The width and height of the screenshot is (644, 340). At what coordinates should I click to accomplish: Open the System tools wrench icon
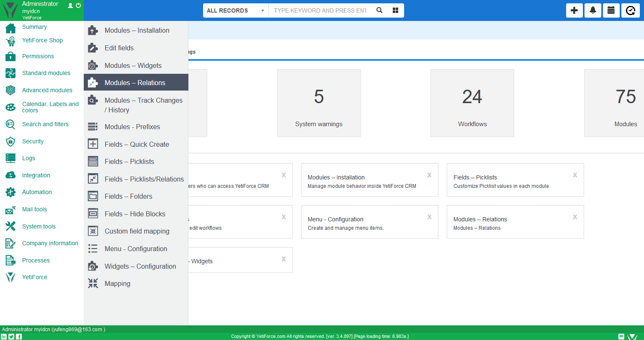point(10,227)
